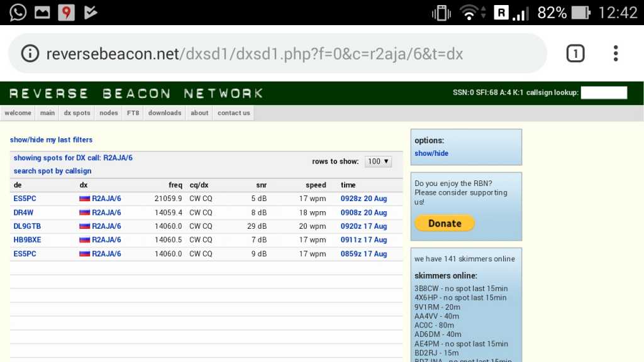Select frequency 14059.4 cell

click(168, 212)
